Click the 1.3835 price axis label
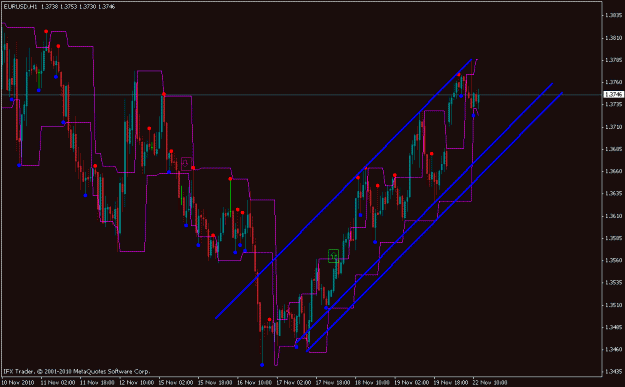 [613, 16]
